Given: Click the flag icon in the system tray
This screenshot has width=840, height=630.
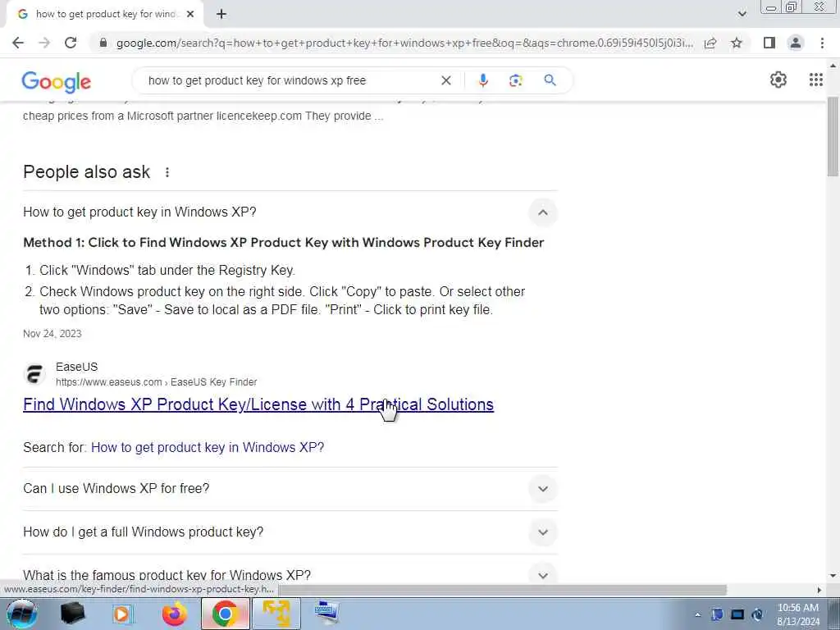Looking at the screenshot, I should pyautogui.click(x=717, y=614).
